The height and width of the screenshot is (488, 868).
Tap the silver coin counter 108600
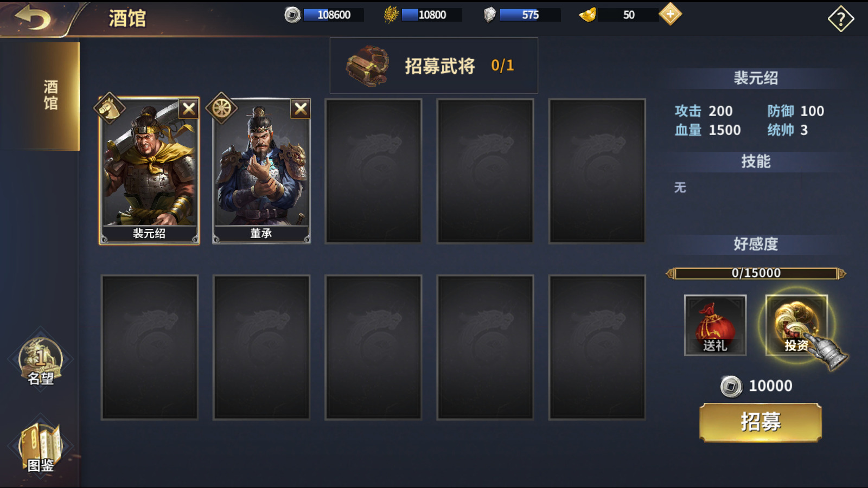pyautogui.click(x=324, y=15)
